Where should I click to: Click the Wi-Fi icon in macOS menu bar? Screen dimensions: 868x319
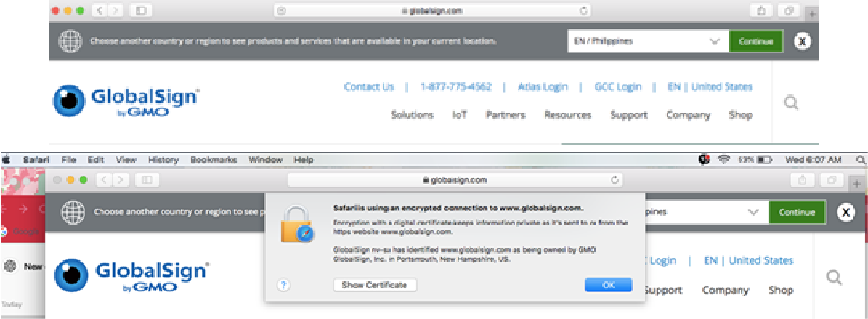tap(723, 159)
